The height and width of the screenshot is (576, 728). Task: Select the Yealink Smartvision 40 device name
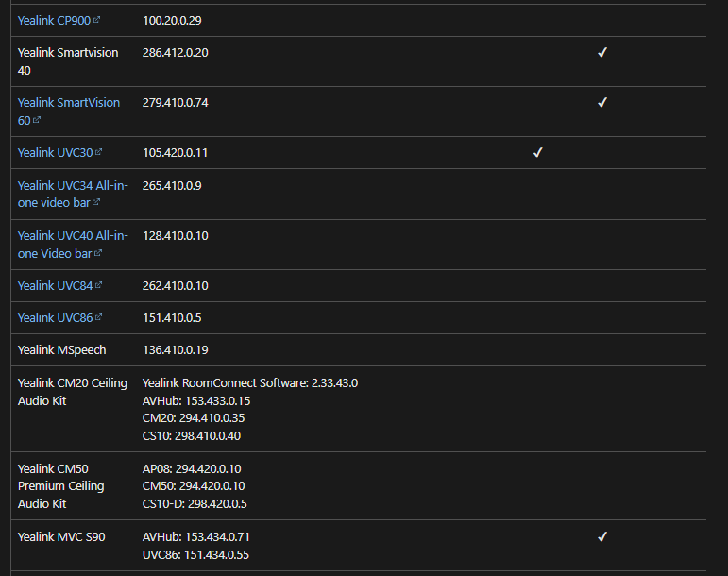[x=68, y=61]
